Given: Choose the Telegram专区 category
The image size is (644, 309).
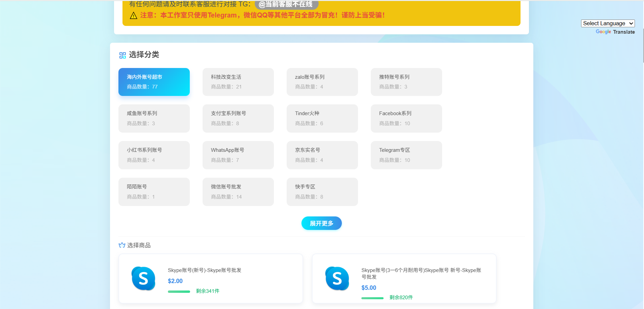Looking at the screenshot, I should coord(406,155).
